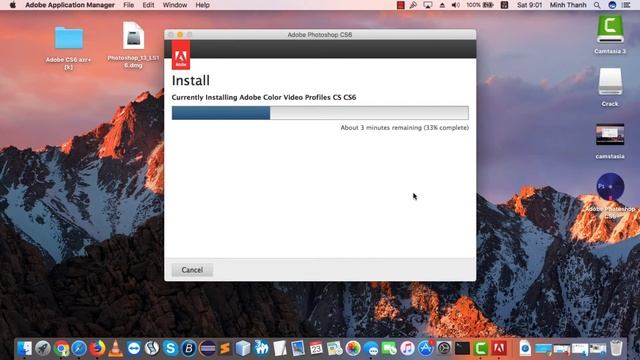
Task: Open the File menu
Action: (129, 5)
